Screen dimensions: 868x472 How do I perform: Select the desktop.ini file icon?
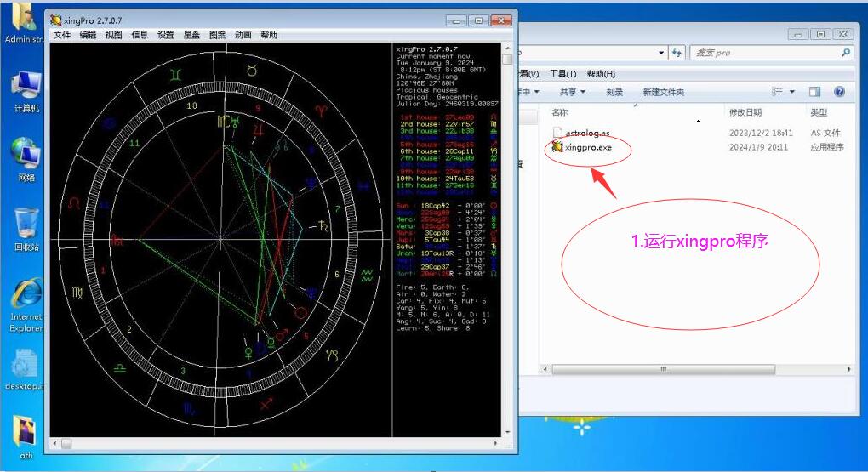[25, 370]
